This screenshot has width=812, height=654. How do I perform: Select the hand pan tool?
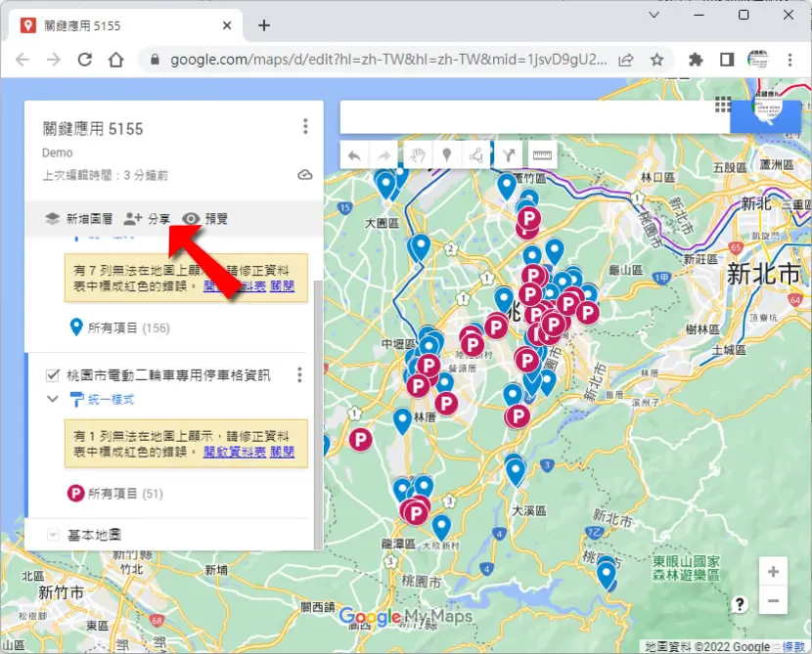pos(418,154)
